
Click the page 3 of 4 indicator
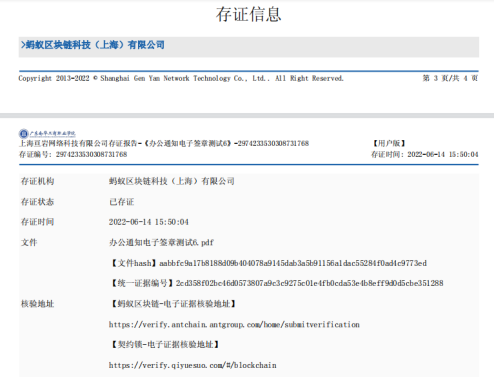click(450, 78)
